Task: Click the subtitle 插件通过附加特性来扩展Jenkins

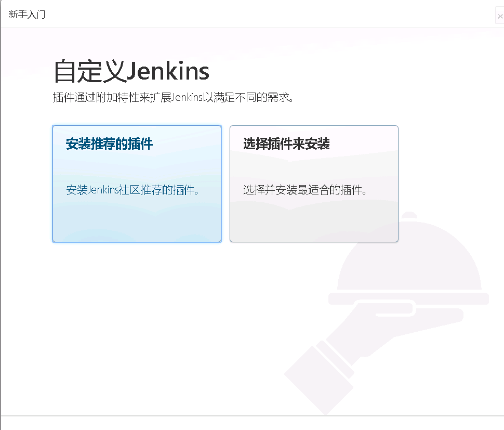Action: pyautogui.click(x=127, y=97)
